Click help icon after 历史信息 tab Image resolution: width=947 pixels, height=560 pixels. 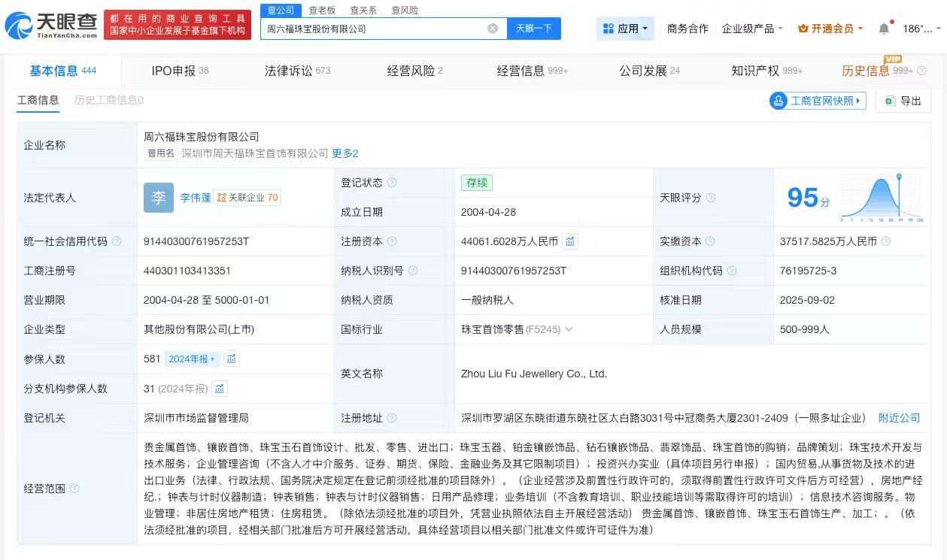[x=922, y=71]
